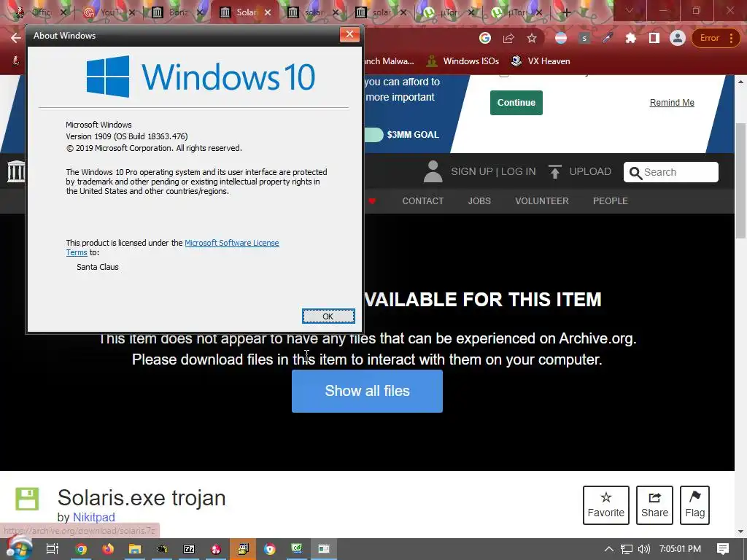Open the VOLUNTEER menu item
The width and height of the screenshot is (747, 560).
(542, 201)
